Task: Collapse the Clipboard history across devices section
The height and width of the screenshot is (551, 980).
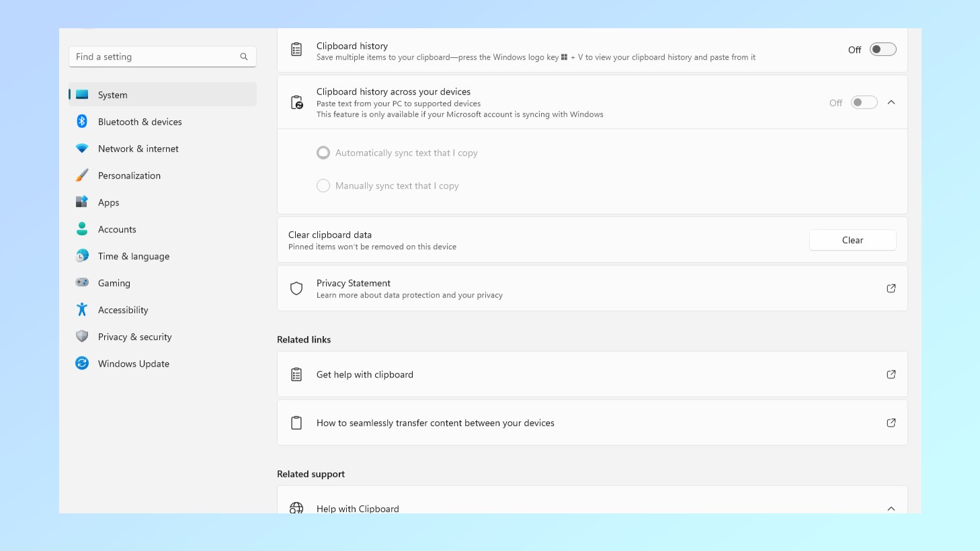Action: tap(891, 102)
